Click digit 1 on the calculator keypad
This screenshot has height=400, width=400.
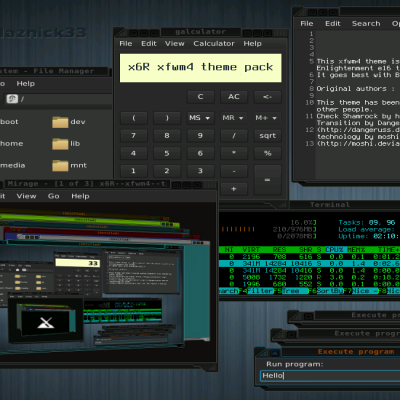coord(133,171)
